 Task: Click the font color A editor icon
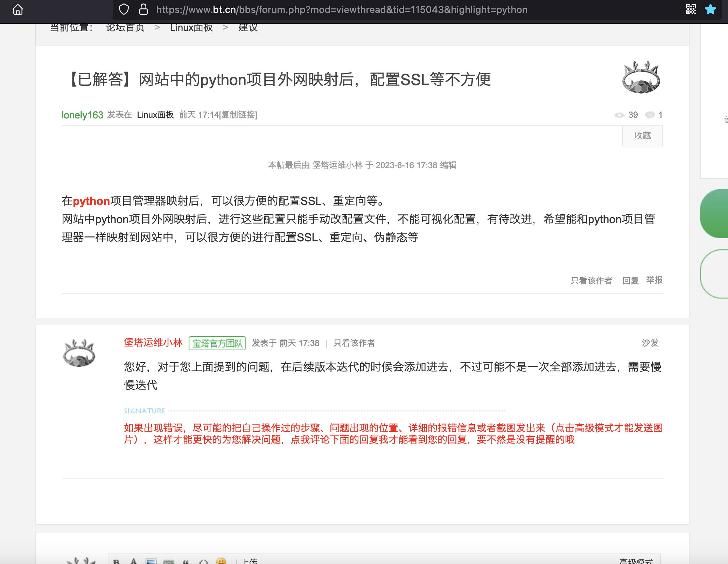click(134, 561)
